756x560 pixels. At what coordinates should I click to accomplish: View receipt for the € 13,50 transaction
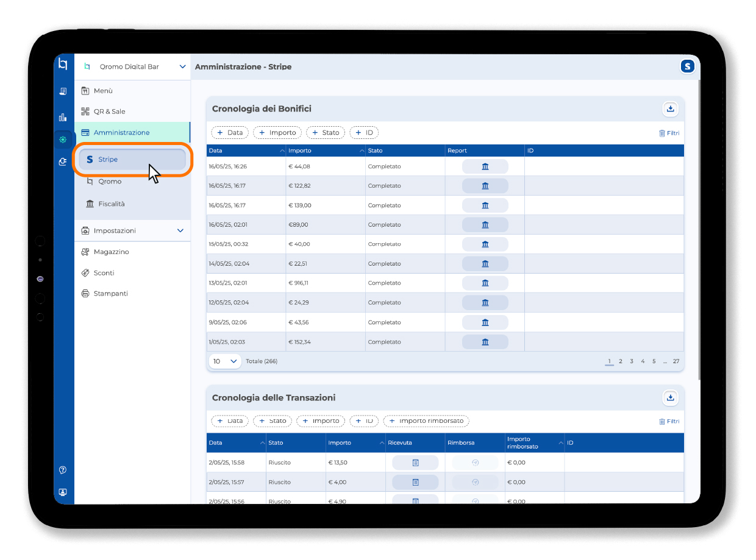415,463
